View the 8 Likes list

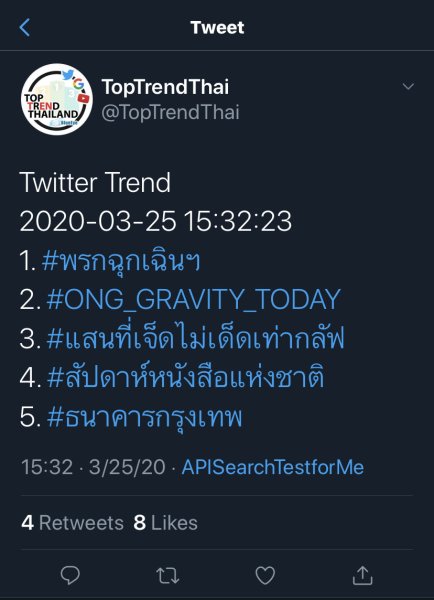165,523
